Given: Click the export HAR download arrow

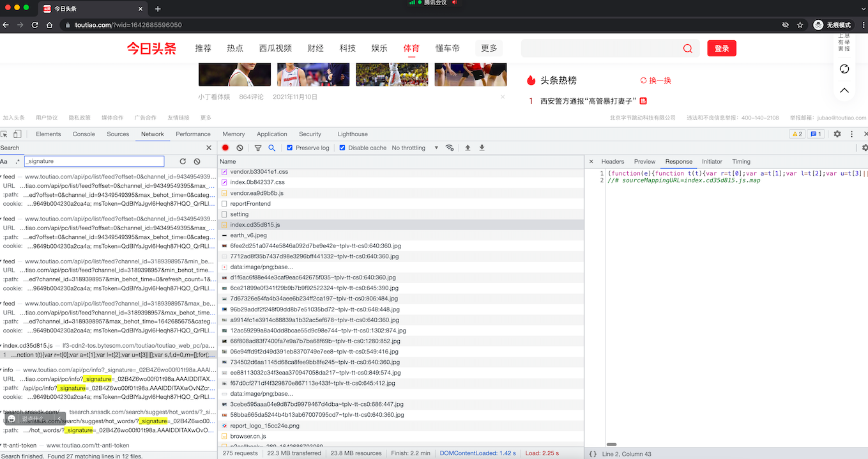Looking at the screenshot, I should pyautogui.click(x=482, y=148).
